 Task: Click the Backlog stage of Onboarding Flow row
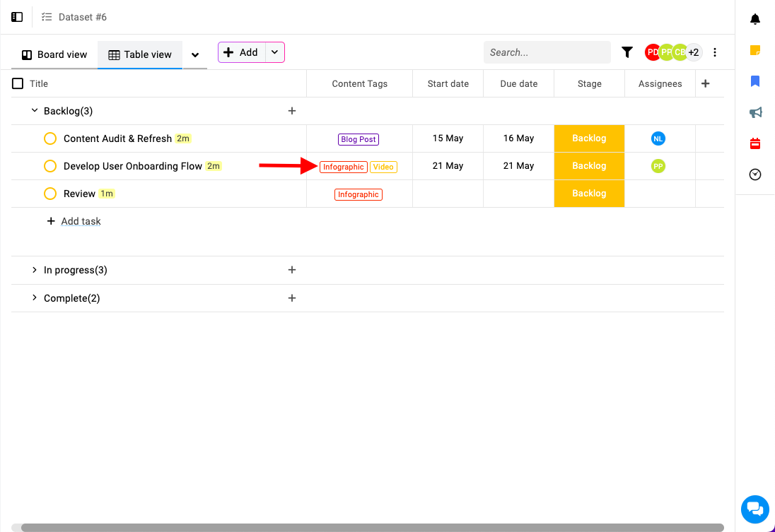coord(589,166)
